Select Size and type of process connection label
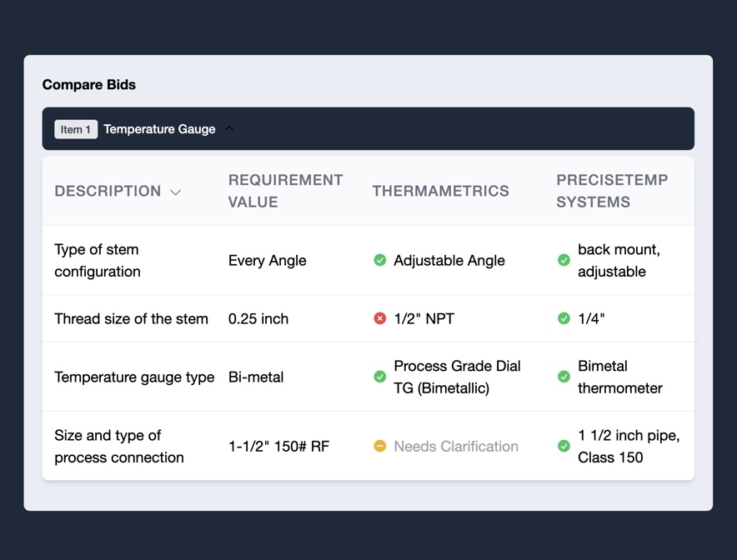 click(x=119, y=447)
